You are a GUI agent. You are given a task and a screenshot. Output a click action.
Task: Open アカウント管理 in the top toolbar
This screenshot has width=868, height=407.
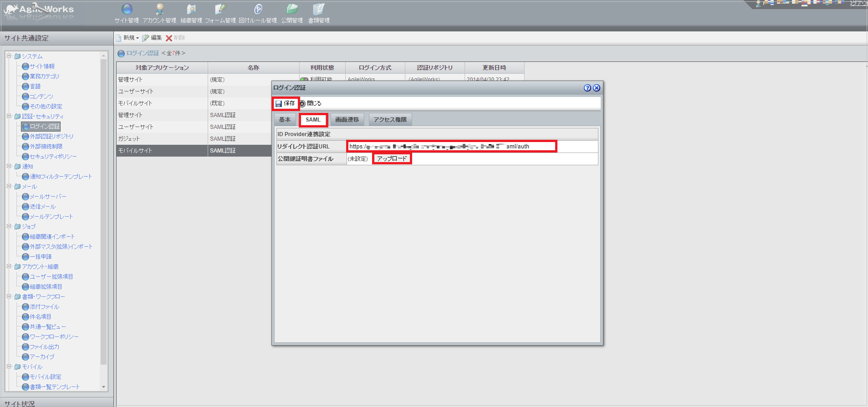point(159,13)
